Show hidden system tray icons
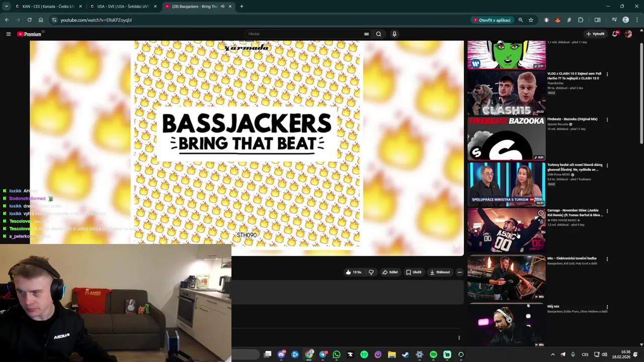Image resolution: width=644 pixels, height=362 pixels. tap(552, 354)
